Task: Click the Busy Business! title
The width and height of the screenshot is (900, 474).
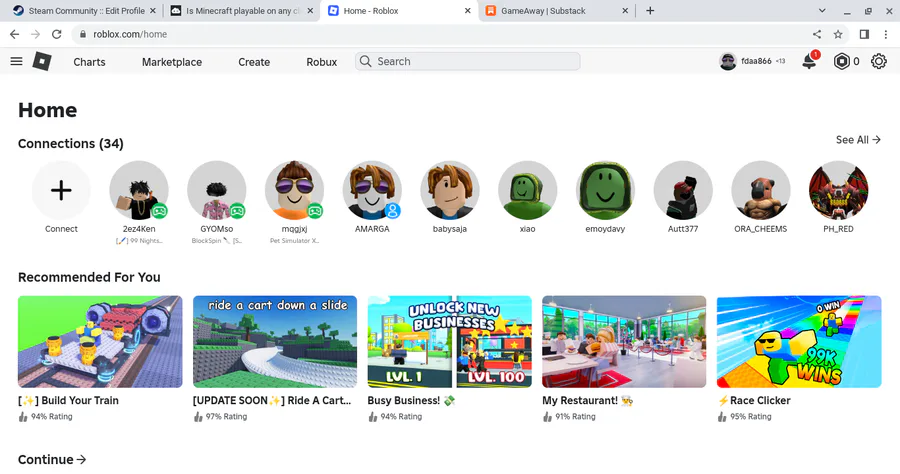Action: tap(411, 401)
